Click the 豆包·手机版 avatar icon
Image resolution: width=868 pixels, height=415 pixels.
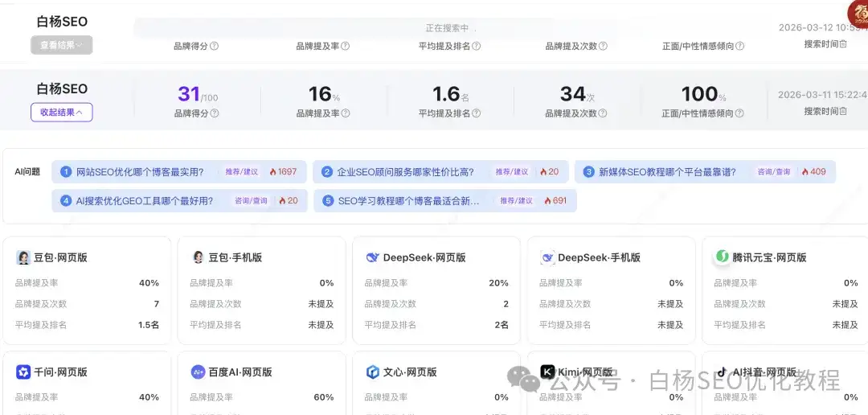pyautogui.click(x=199, y=257)
